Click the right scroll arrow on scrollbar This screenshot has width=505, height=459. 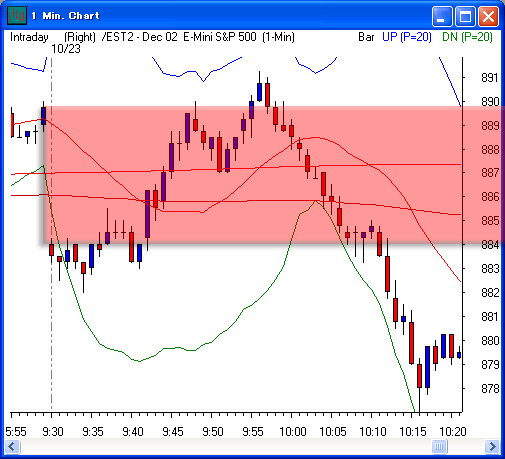[x=492, y=446]
